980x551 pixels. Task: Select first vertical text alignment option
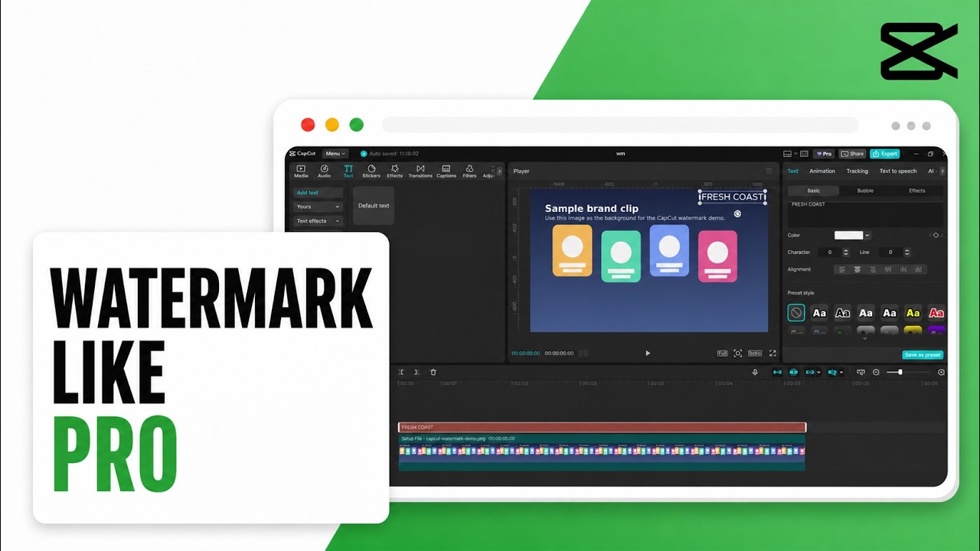888,269
